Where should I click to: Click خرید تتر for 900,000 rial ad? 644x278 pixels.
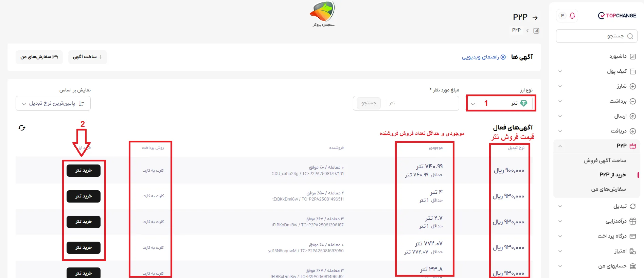tap(84, 171)
